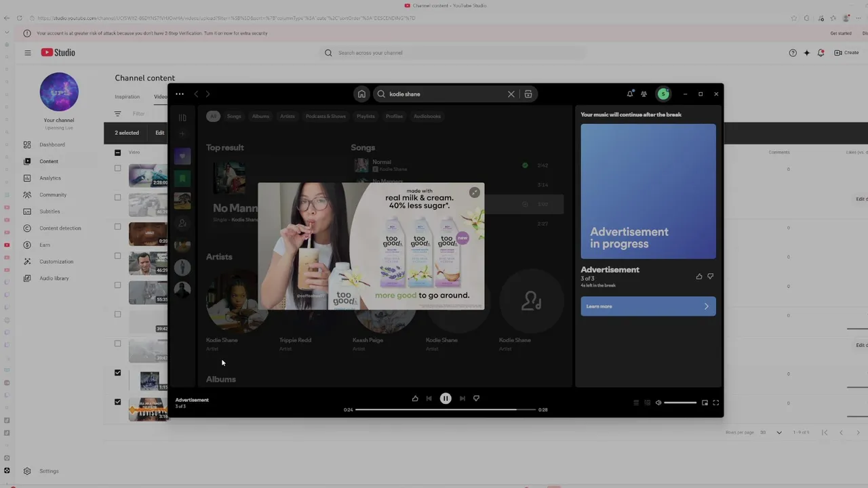Select the 'Playlists' search filter chip
The width and height of the screenshot is (868, 488).
click(x=366, y=116)
